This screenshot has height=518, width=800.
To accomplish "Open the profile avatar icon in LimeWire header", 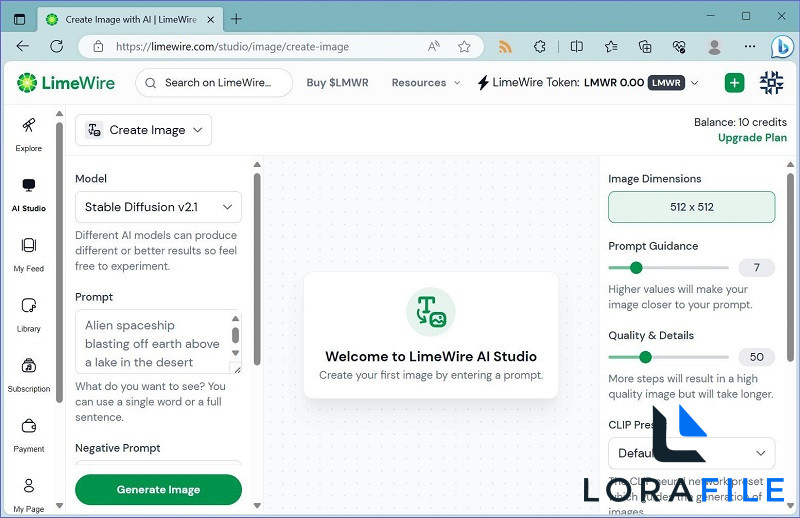I will 771,83.
